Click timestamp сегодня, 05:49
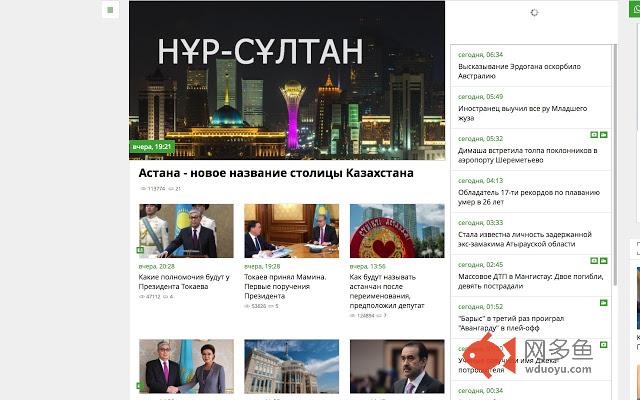 click(480, 97)
